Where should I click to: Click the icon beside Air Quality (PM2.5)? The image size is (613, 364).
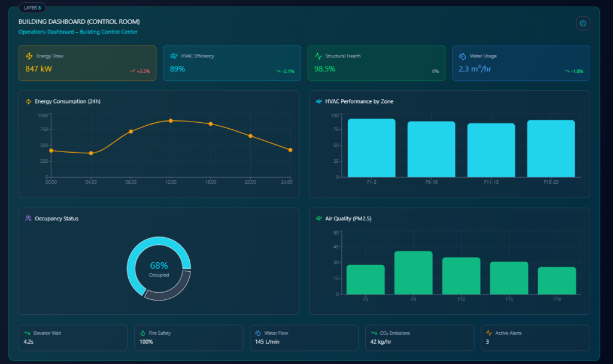[x=319, y=219]
